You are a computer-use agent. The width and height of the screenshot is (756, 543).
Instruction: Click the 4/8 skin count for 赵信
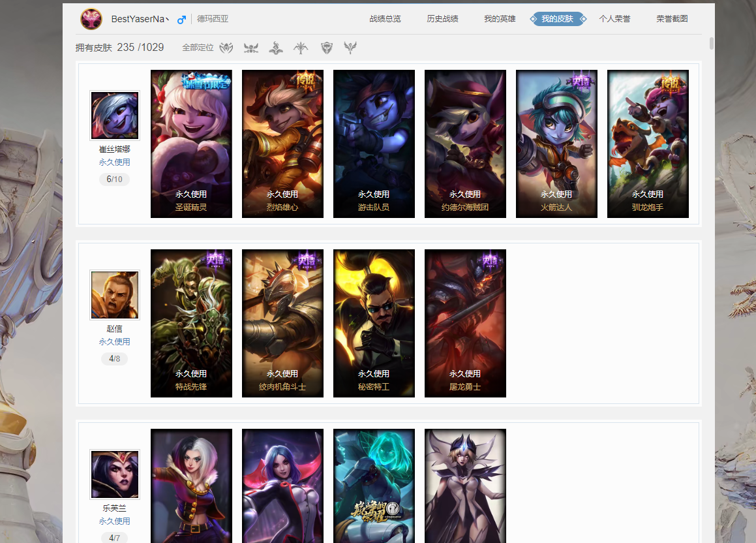click(x=115, y=359)
